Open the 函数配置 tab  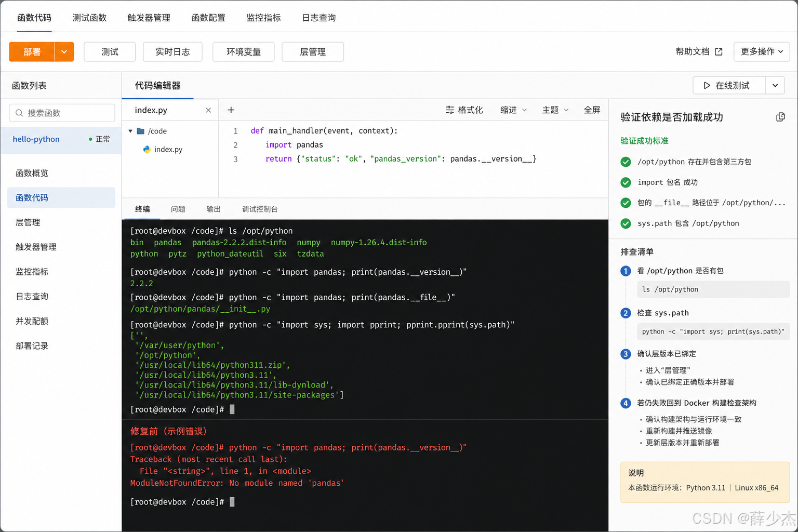point(208,18)
